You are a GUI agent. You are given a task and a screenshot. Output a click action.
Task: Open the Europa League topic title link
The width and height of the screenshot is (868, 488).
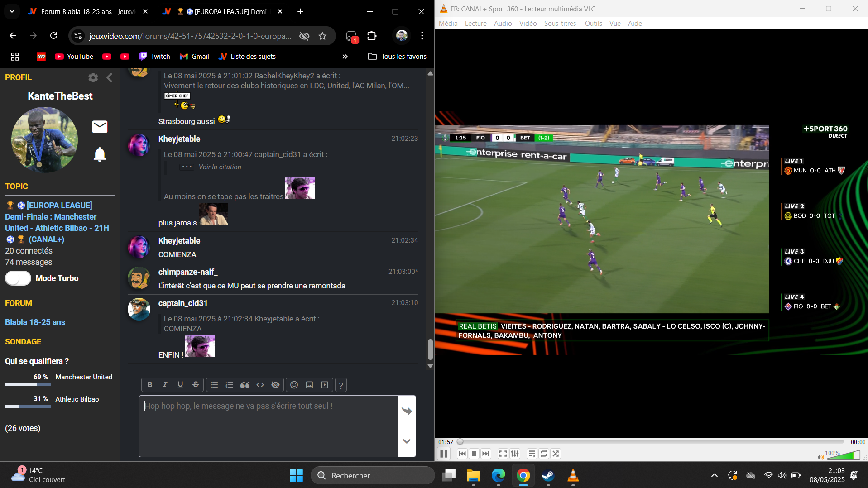57,222
